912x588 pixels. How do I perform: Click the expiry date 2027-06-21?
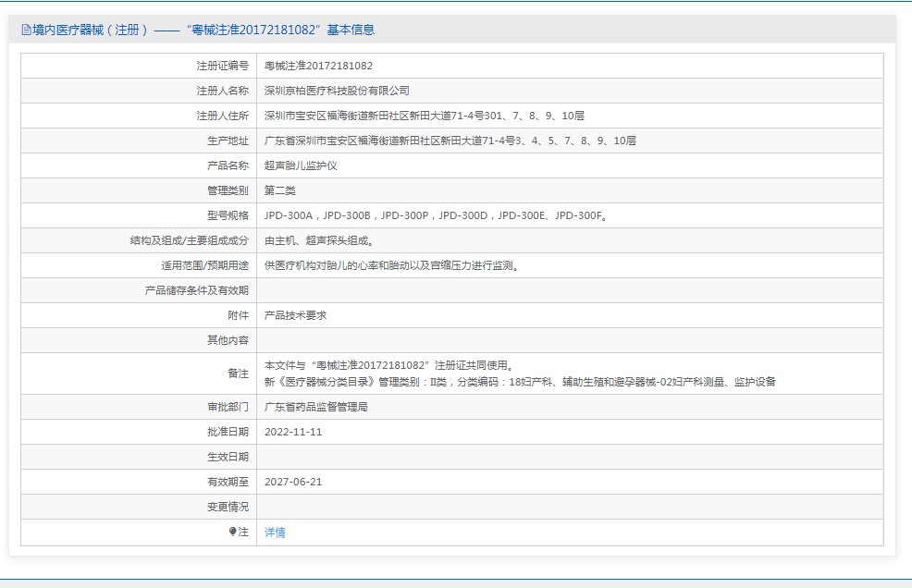click(x=293, y=482)
